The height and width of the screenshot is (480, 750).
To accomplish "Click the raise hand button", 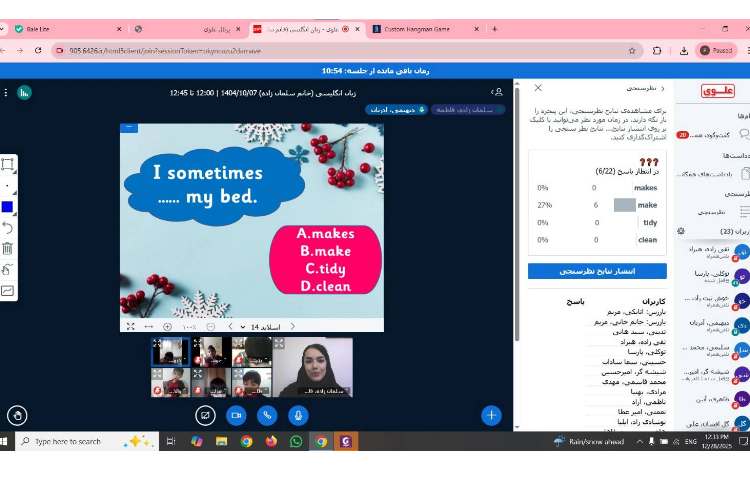I will coord(16,414).
